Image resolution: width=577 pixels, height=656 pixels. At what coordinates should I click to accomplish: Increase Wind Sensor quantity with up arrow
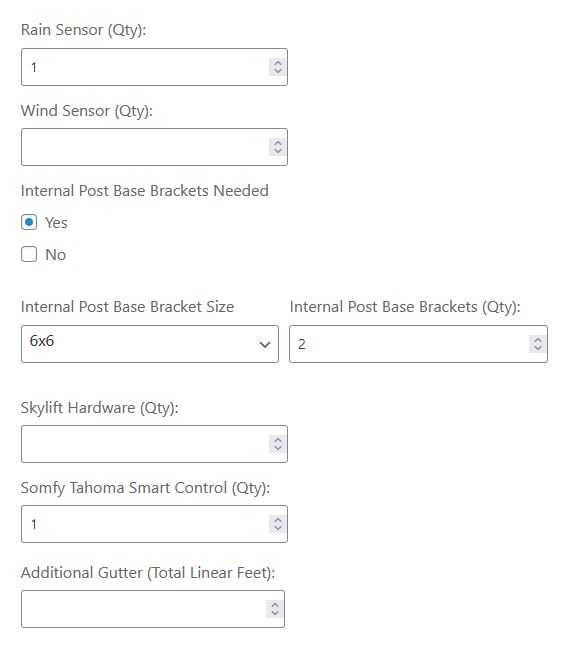tap(278, 142)
